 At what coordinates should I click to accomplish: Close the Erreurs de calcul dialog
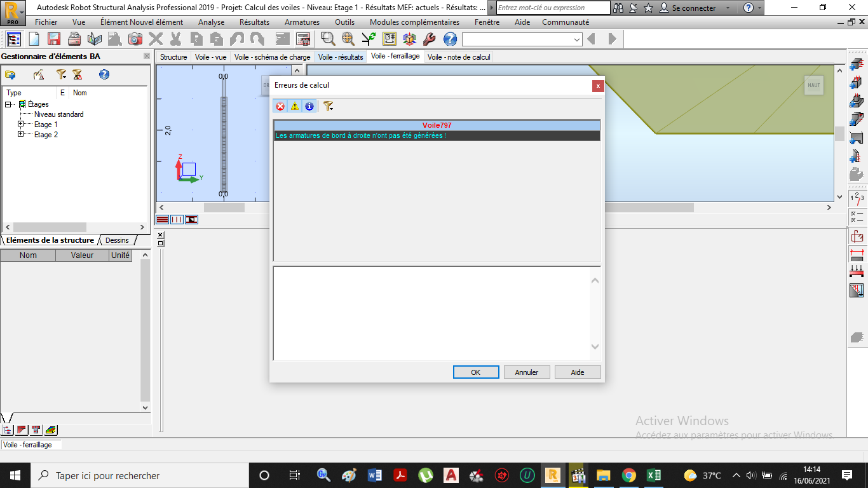click(597, 85)
